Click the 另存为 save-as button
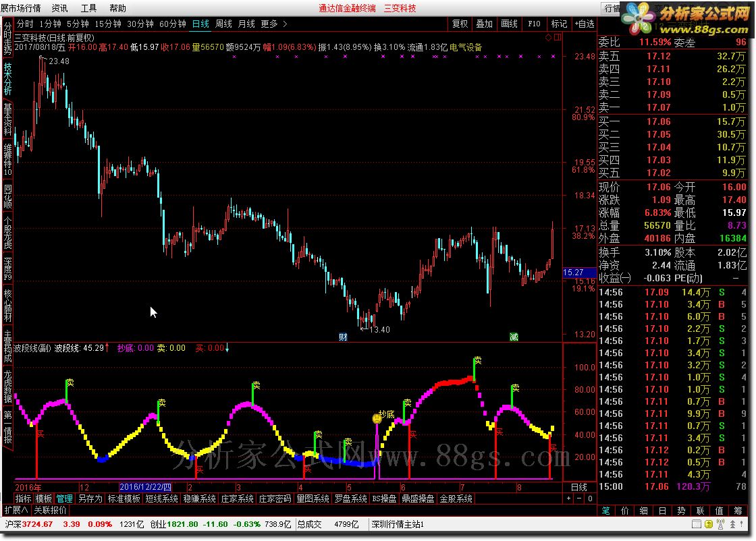 click(90, 499)
